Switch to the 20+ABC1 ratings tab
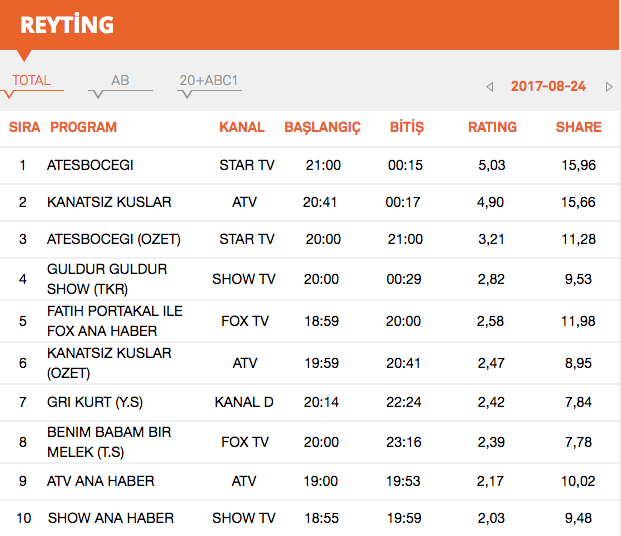The image size is (621, 536). [x=209, y=81]
